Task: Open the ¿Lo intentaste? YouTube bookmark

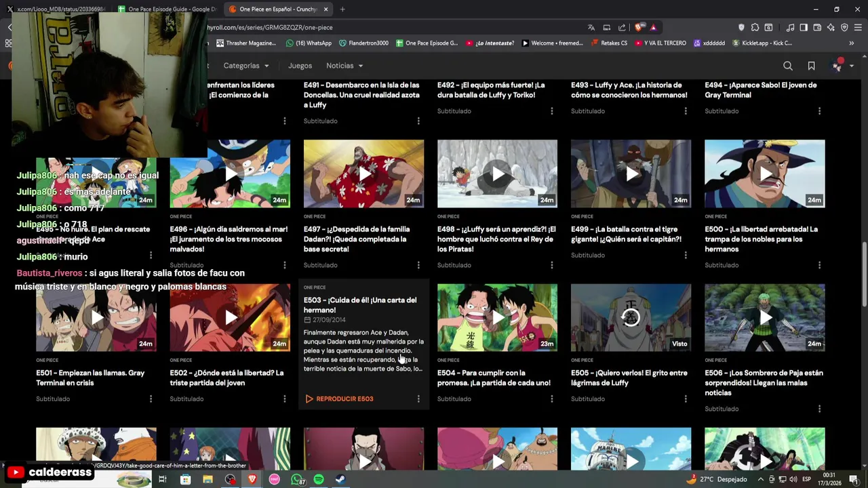Action: pyautogui.click(x=490, y=43)
